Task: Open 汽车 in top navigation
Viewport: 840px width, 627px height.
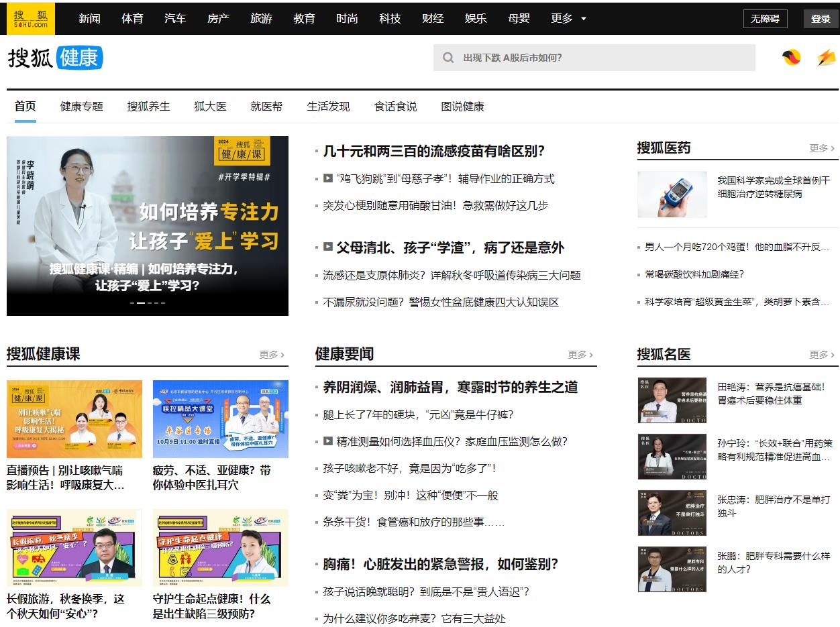Action: pos(175,19)
